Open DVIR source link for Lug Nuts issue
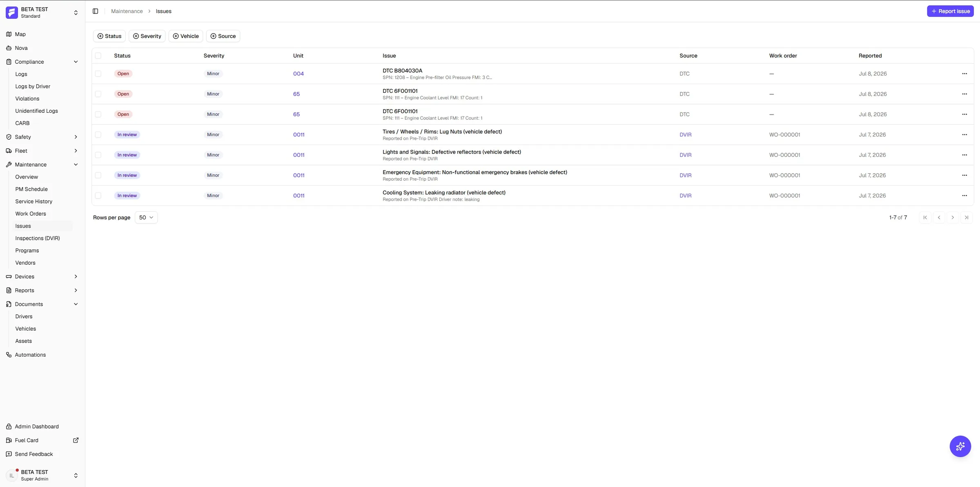Screen dimensions: 980x487 coord(685,134)
